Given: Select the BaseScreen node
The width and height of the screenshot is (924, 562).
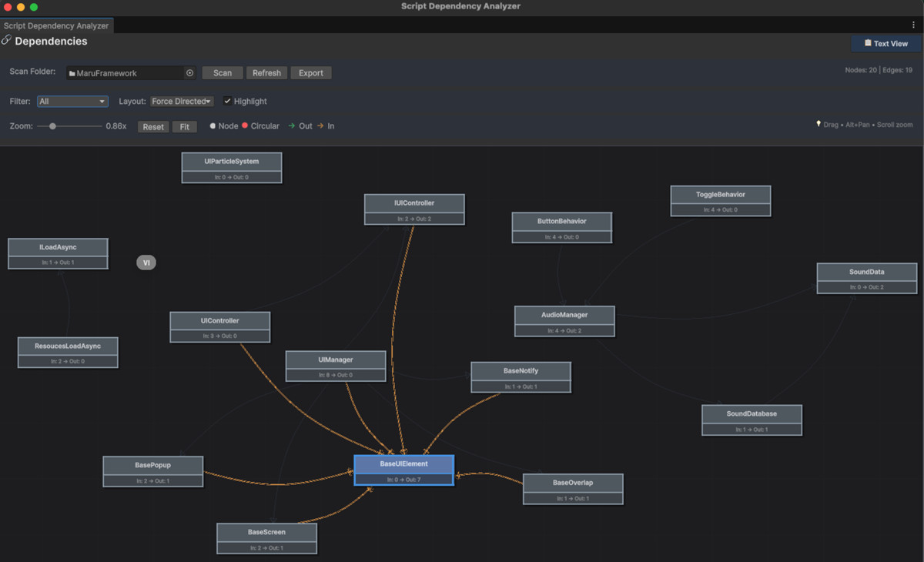Looking at the screenshot, I should point(267,538).
